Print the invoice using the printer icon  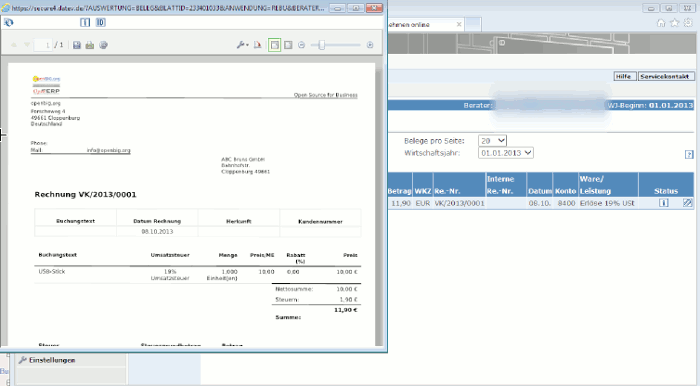[x=90, y=45]
